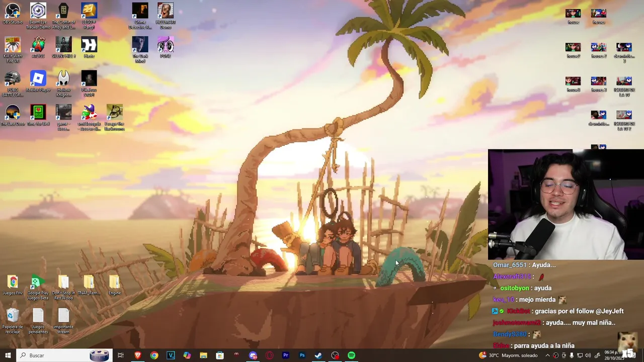Screen dimensions: 644x362
Task: Click the Buscar taskbar search box
Action: 63,355
